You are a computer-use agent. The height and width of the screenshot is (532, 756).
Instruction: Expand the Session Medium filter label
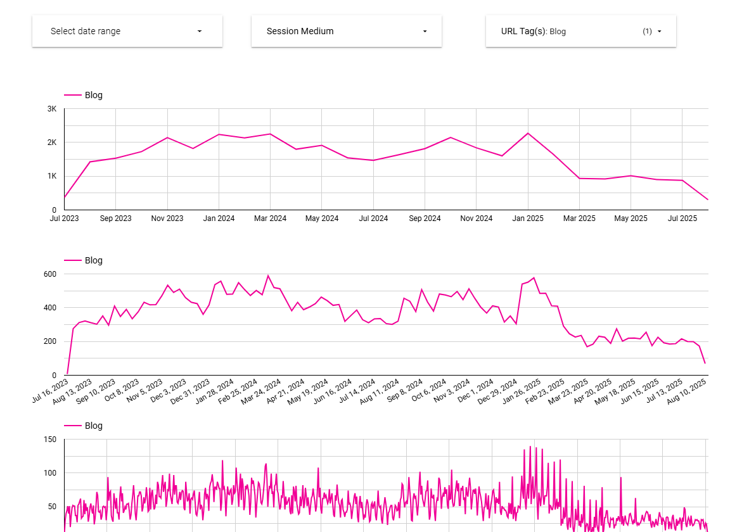tap(300, 31)
